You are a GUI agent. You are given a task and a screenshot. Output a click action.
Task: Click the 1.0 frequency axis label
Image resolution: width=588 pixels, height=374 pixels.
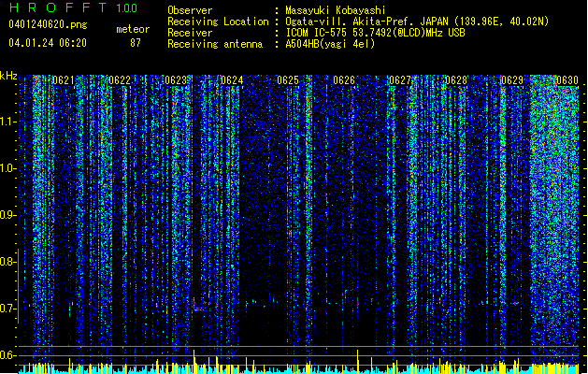coord(7,168)
